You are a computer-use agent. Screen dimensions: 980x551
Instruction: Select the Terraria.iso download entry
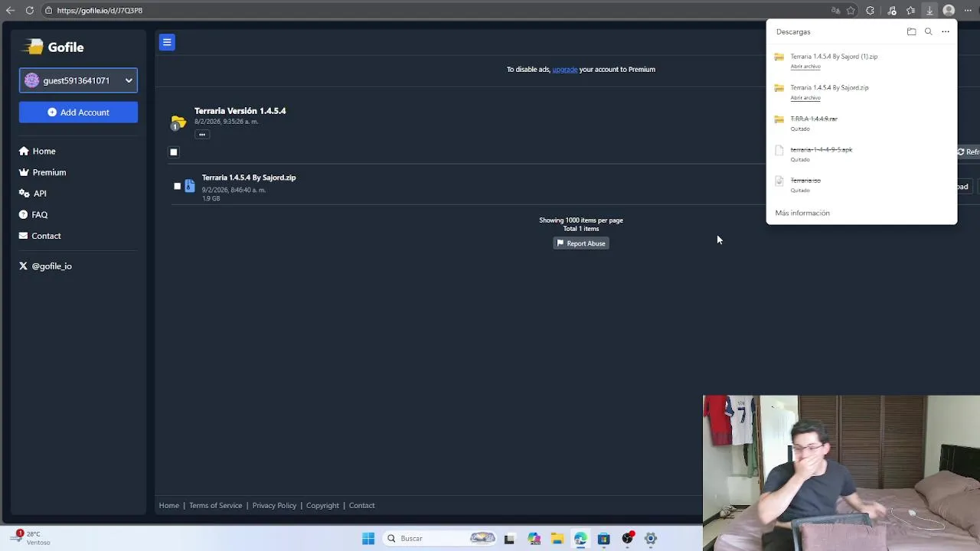[861, 184]
